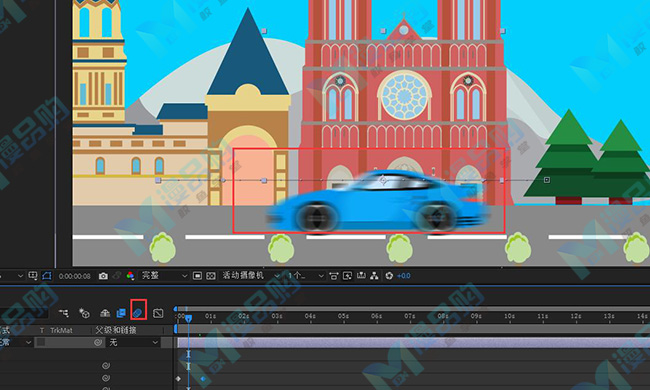This screenshot has width=650, height=390.
Task: Open the parent 无 dropdown
Action: tap(133, 342)
